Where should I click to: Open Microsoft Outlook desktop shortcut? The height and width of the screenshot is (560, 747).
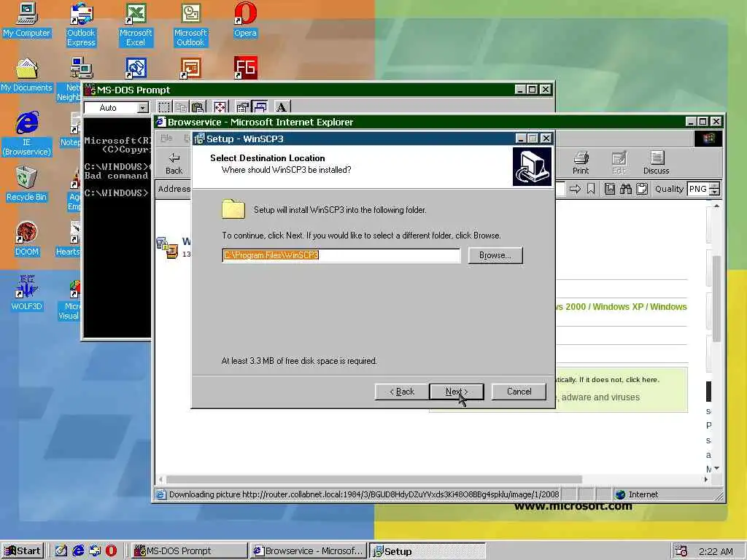pos(190,25)
